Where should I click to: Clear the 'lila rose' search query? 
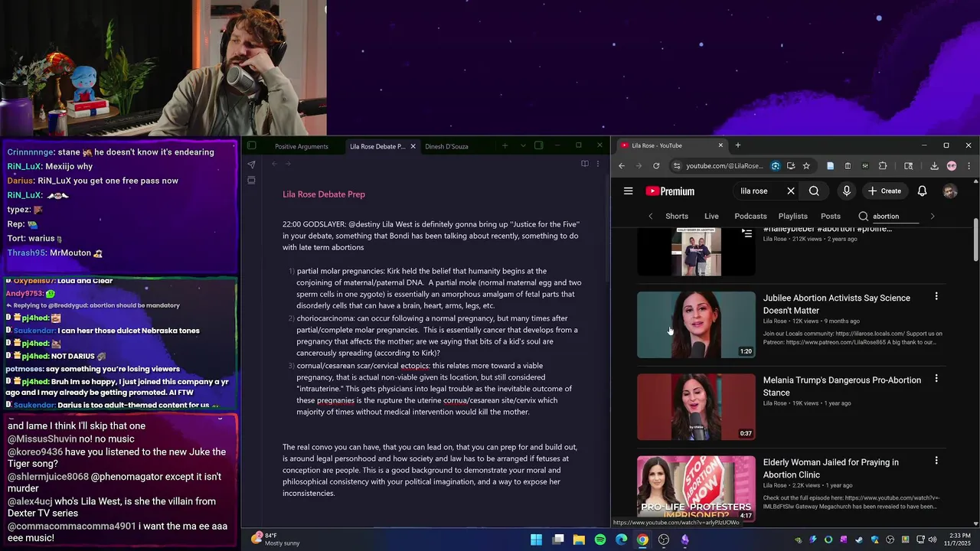click(x=791, y=191)
